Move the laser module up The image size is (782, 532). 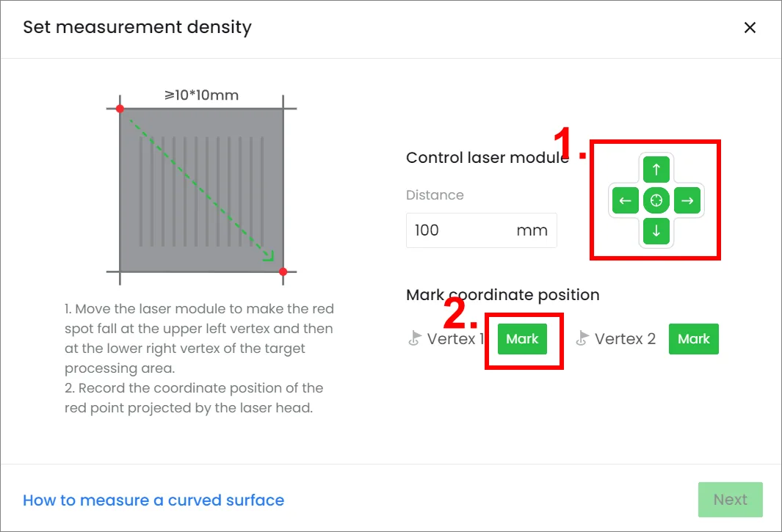(656, 170)
